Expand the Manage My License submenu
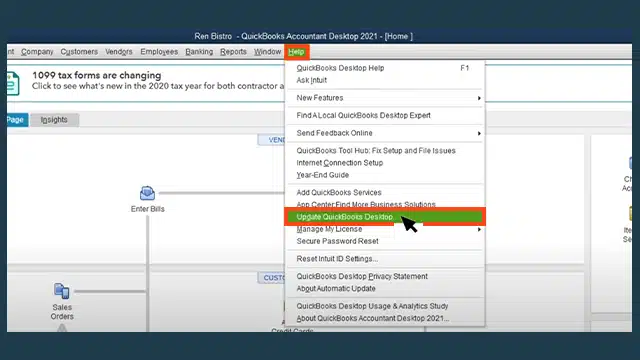Image resolution: width=640 pixels, height=360 pixels. coord(384,229)
